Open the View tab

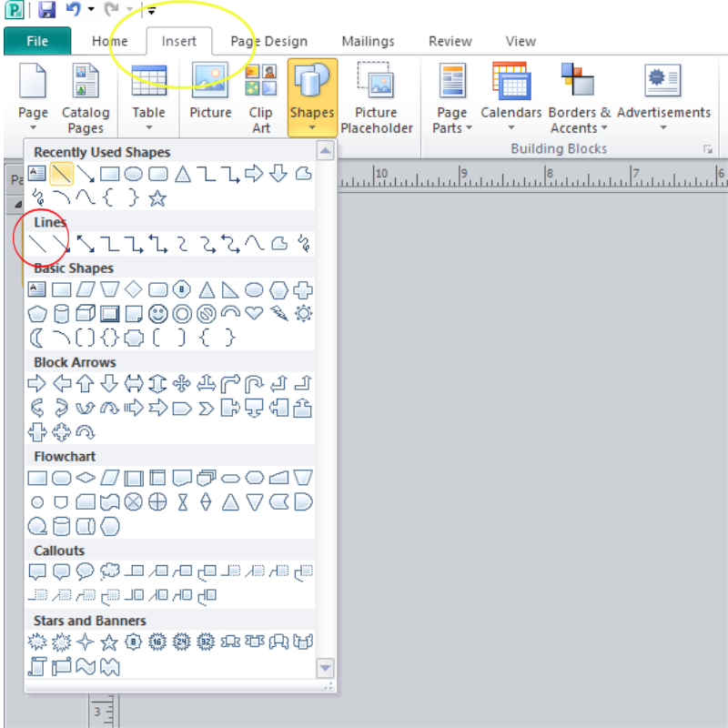click(521, 41)
